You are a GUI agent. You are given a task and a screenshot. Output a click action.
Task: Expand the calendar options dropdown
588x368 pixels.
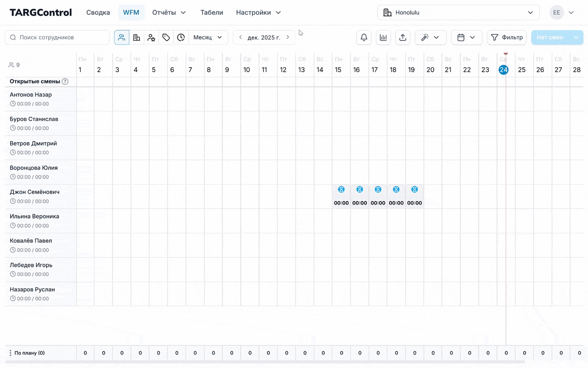click(x=466, y=37)
